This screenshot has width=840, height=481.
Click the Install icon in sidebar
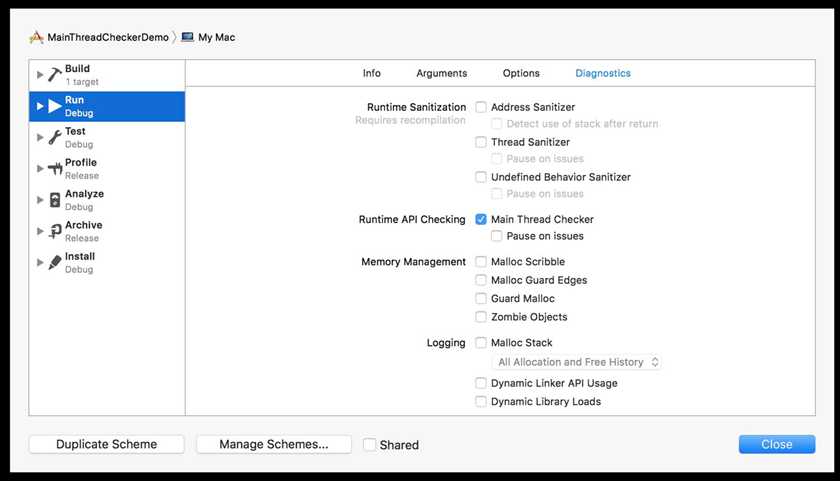(x=55, y=262)
